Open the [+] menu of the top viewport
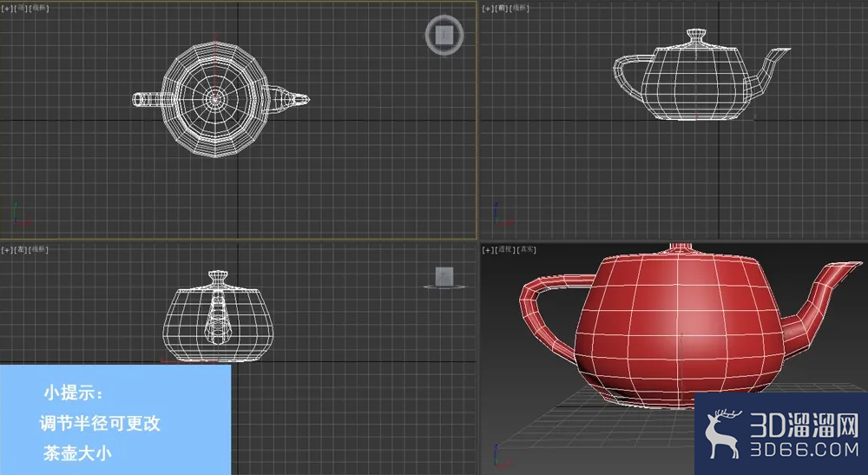This screenshot has height=475, width=868. (x=7, y=9)
